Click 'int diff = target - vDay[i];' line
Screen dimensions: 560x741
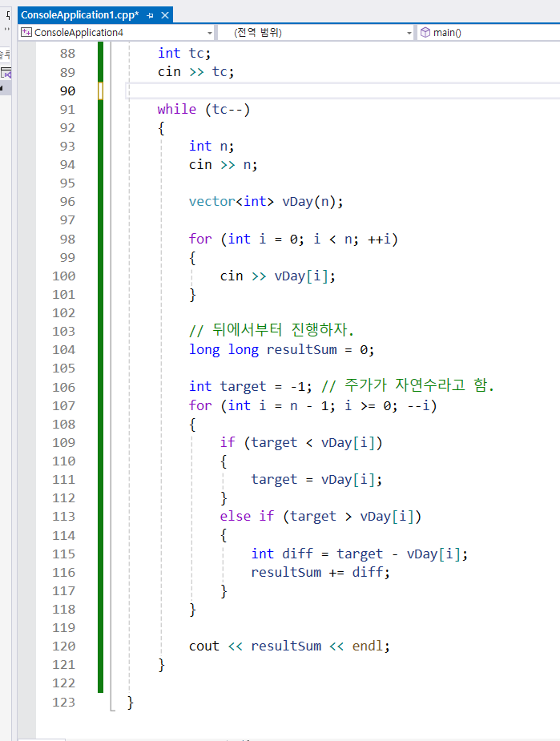[x=360, y=554]
